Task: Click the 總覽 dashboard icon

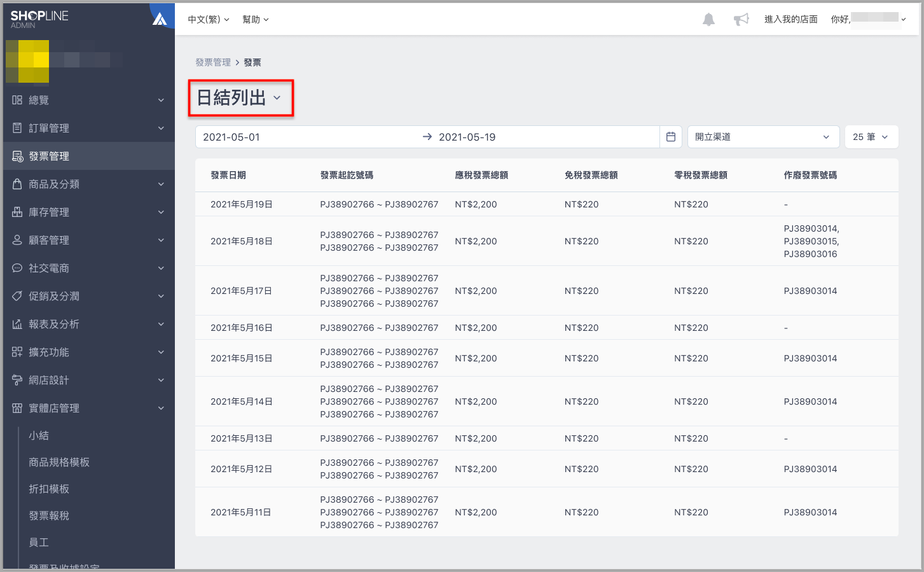Action: click(x=17, y=100)
